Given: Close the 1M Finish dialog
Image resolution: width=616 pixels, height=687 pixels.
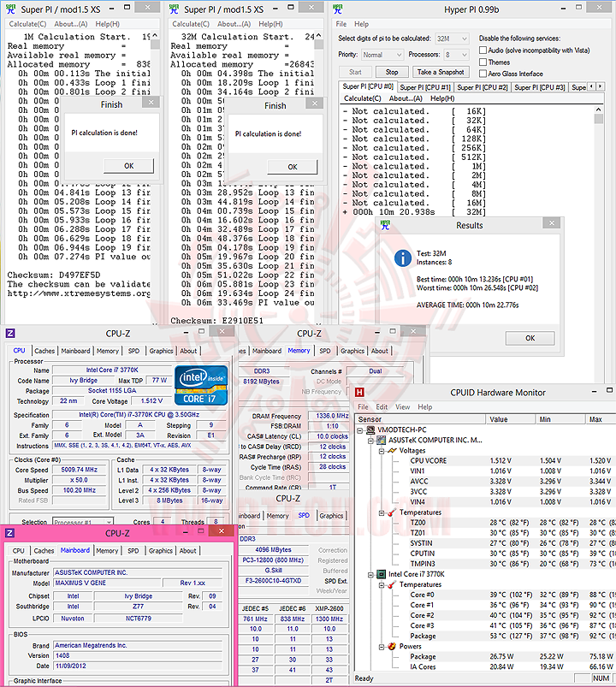Looking at the screenshot, I should (x=151, y=102).
